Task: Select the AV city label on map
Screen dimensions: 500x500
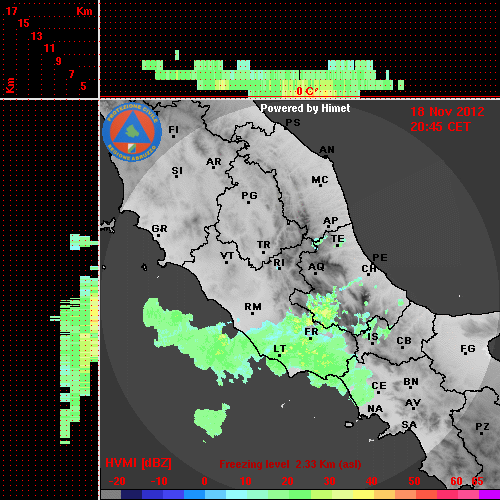Action: (x=413, y=403)
